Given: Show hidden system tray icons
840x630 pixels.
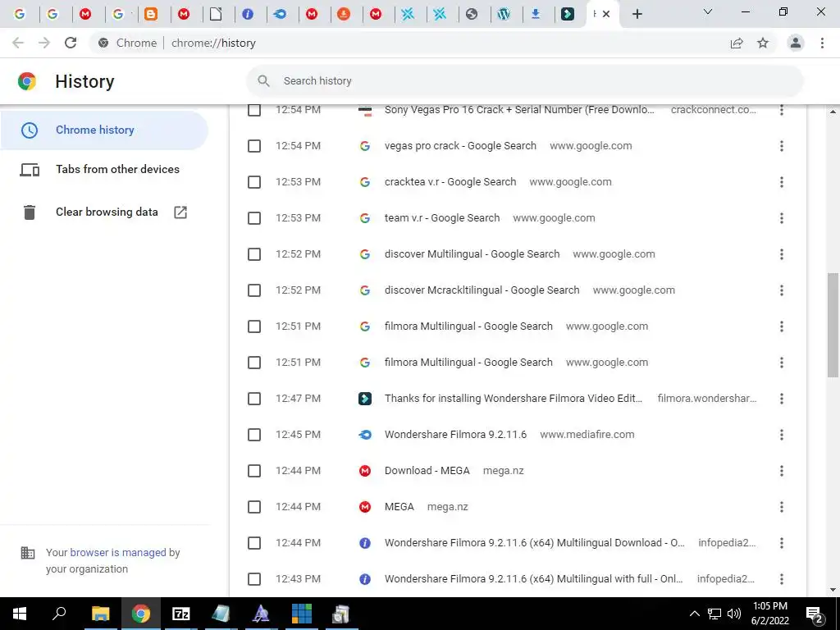Looking at the screenshot, I should pos(694,614).
